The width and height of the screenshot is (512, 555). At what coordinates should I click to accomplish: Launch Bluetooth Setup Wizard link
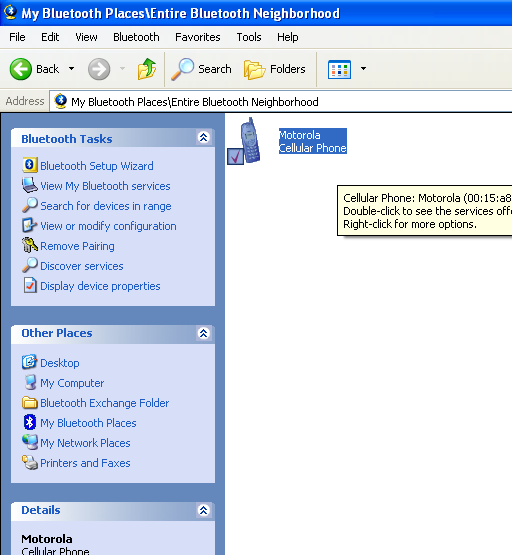(x=97, y=166)
